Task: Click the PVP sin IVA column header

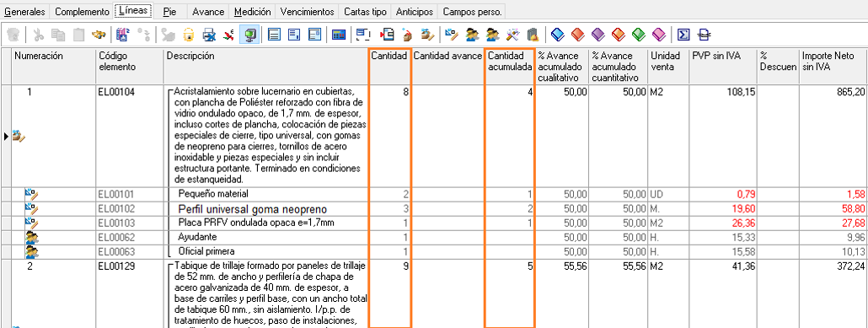Action: coord(723,67)
